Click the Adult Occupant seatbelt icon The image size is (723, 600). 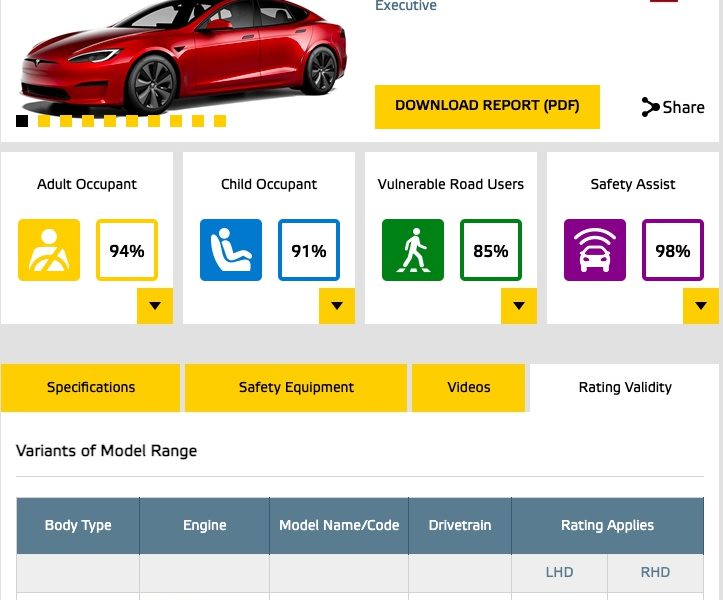[49, 250]
